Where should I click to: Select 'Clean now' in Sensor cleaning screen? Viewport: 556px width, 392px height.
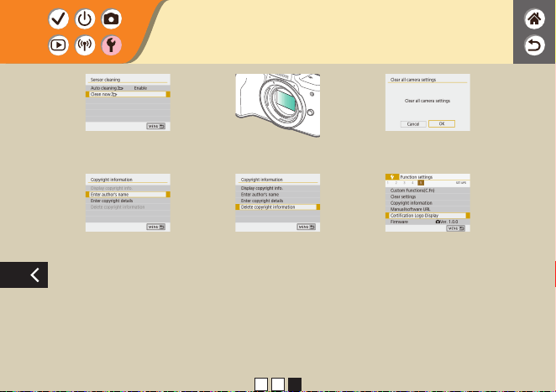coord(128,94)
